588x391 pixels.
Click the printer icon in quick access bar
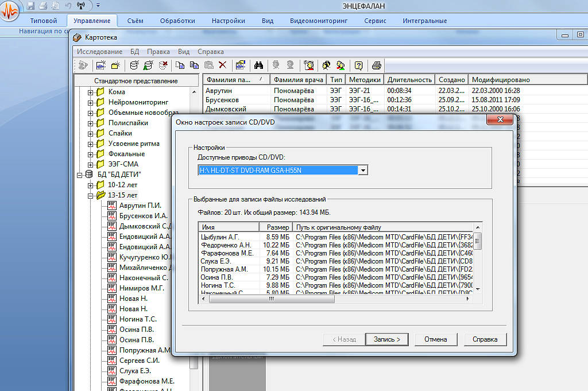[43, 6]
